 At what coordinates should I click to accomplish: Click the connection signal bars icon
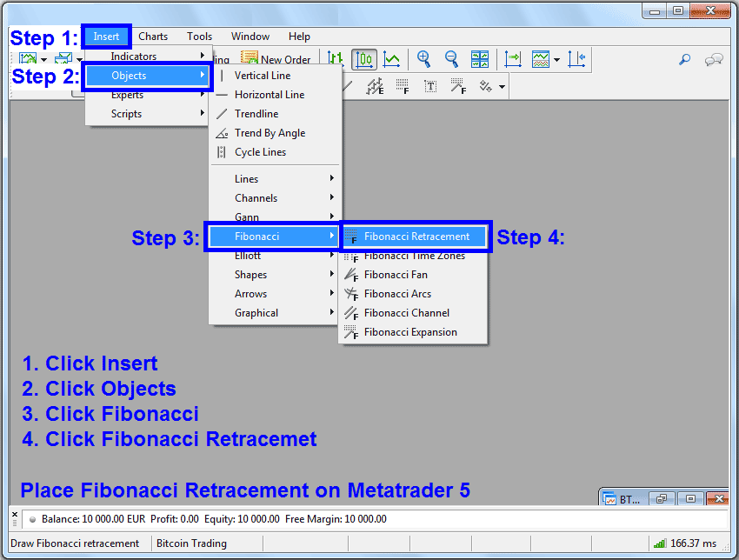pos(660,543)
